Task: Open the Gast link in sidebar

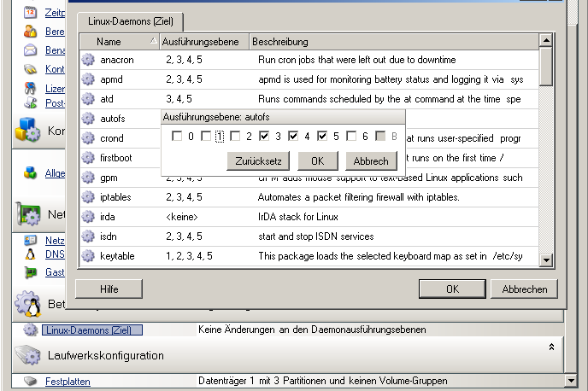Action: [x=55, y=272]
